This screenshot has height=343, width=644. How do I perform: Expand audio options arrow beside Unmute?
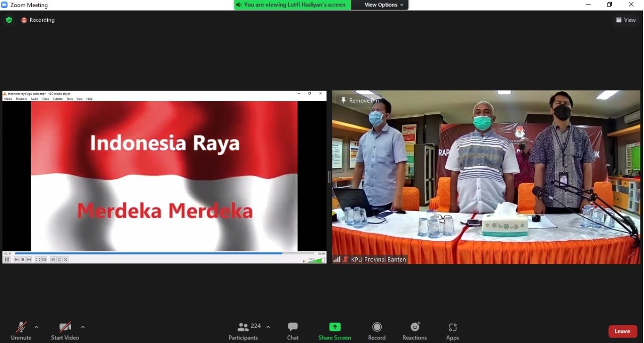click(36, 327)
